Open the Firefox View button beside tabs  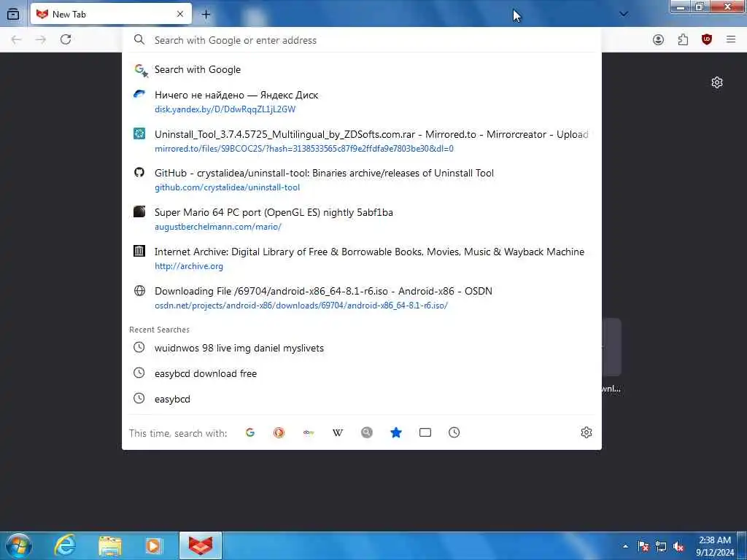click(x=13, y=15)
